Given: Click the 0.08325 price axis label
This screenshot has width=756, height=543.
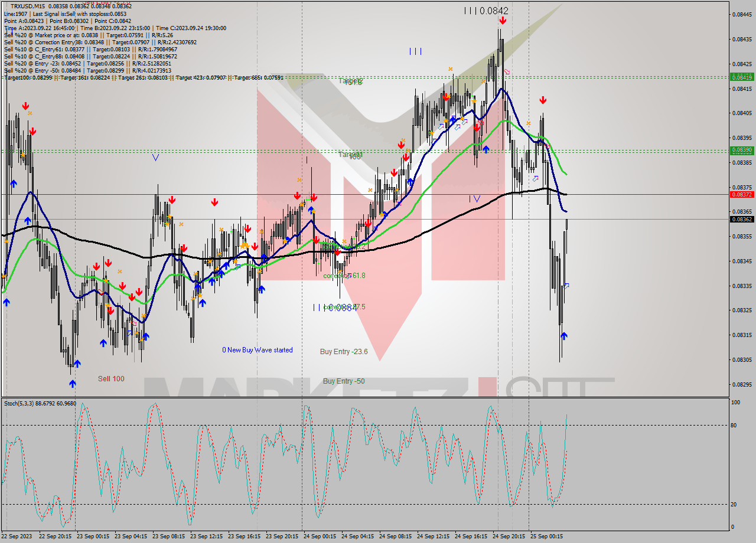Looking at the screenshot, I should 742,310.
